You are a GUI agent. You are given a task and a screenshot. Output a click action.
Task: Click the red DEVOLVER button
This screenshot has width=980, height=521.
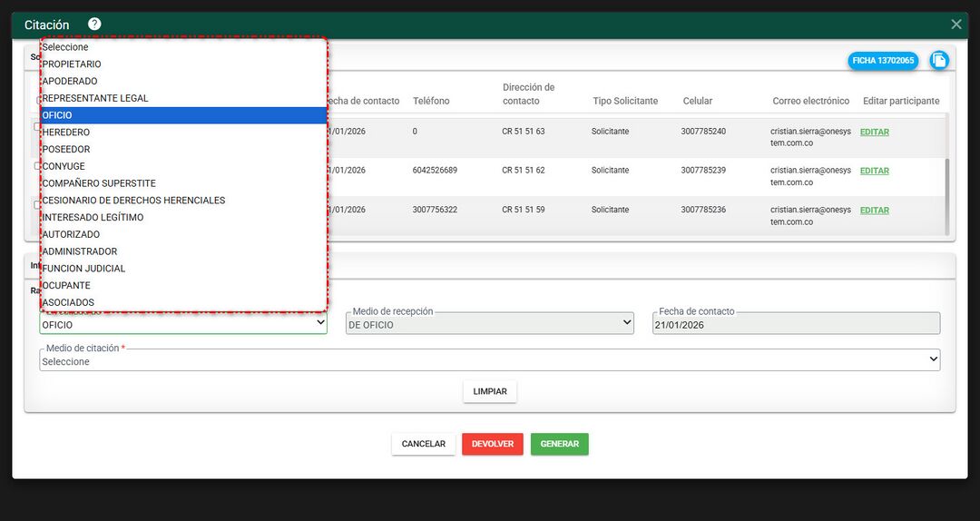[x=492, y=444]
